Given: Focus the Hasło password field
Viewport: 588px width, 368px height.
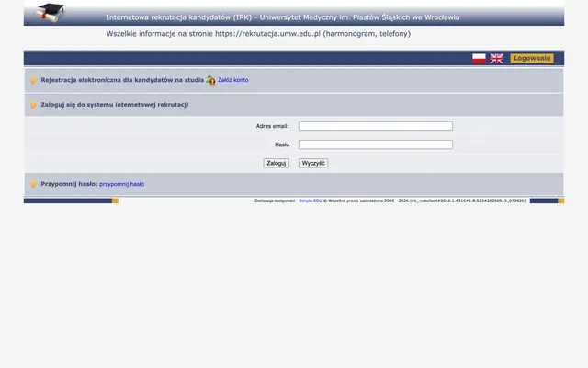Looking at the screenshot, I should coord(376,144).
